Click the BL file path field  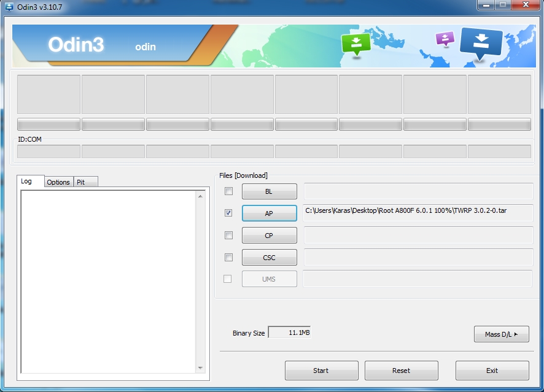click(418, 191)
